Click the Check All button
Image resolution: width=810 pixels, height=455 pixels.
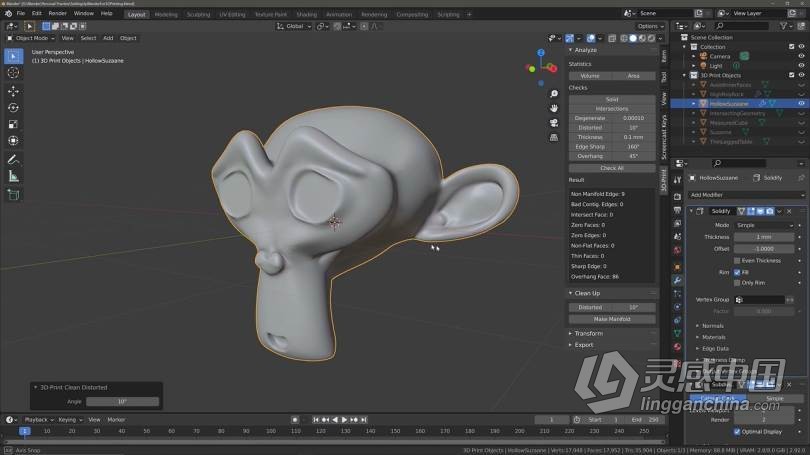(612, 168)
